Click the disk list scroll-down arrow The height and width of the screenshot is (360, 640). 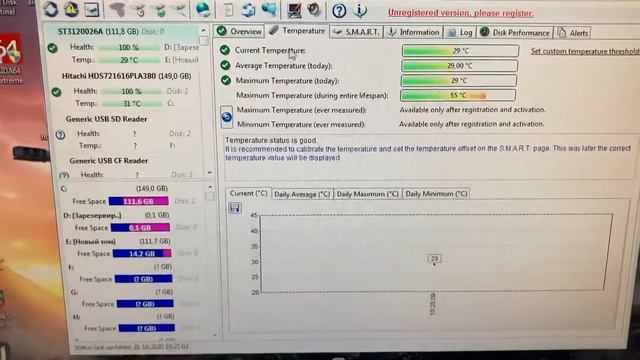[209, 173]
